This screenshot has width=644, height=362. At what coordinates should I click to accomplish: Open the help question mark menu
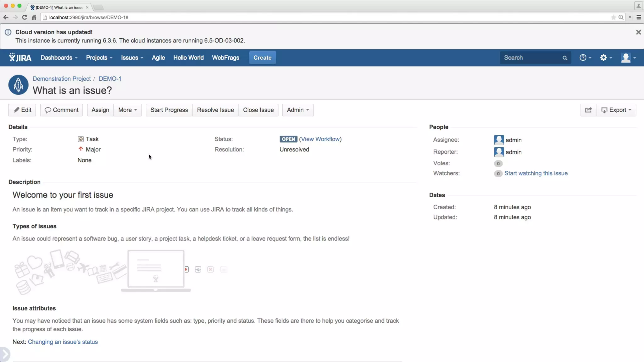(585, 58)
